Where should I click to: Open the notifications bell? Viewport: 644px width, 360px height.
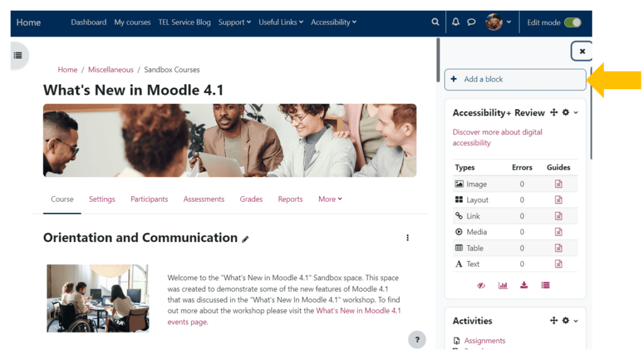click(456, 22)
